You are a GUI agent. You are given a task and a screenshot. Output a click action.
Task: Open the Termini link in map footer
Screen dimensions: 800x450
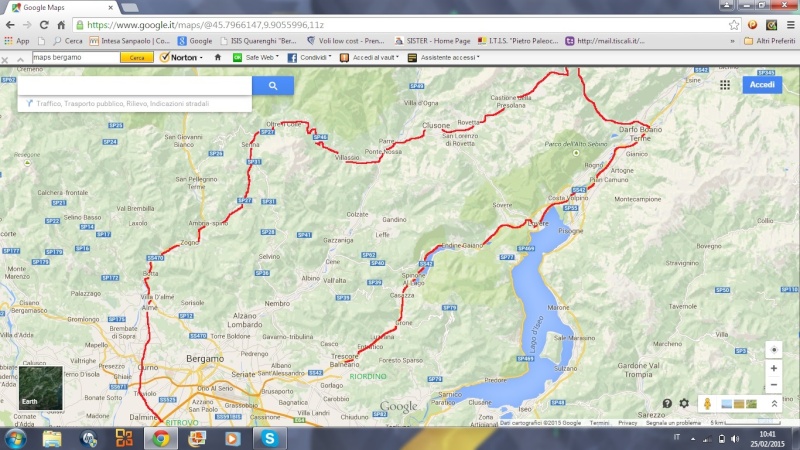pos(599,423)
